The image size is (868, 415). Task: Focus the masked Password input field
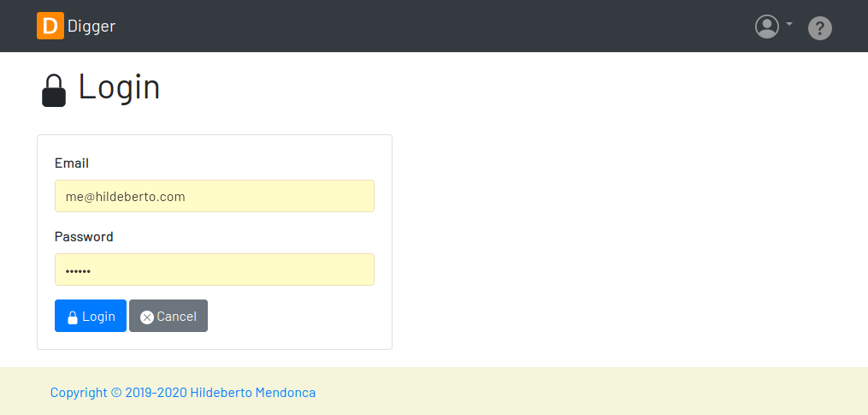(215, 270)
